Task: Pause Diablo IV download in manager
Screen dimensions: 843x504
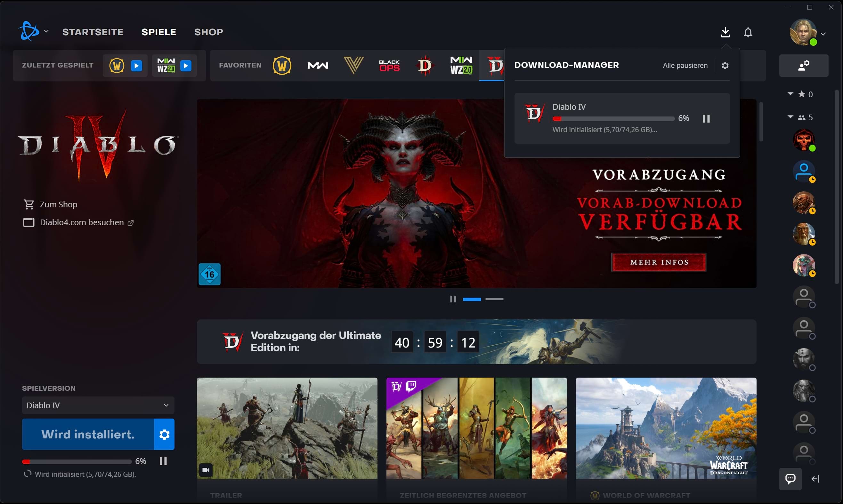Action: [x=706, y=118]
